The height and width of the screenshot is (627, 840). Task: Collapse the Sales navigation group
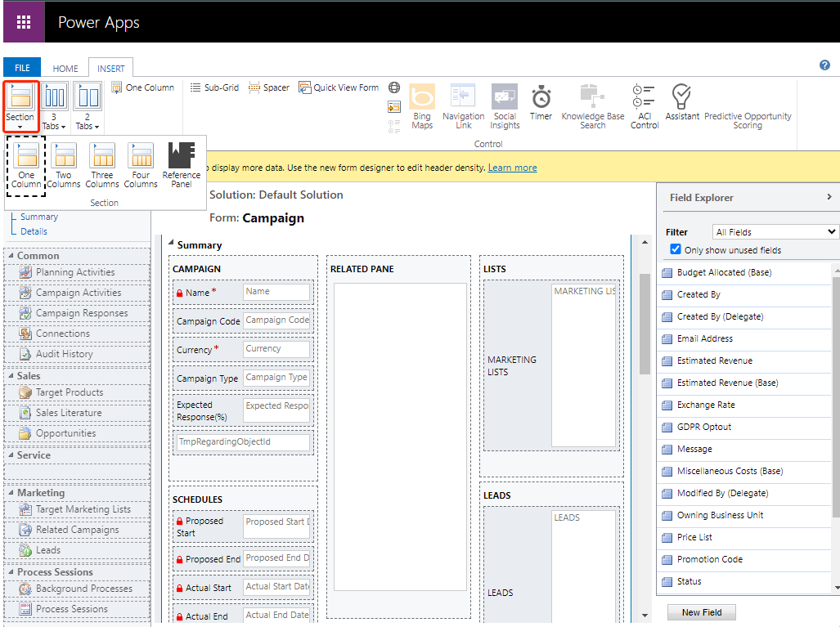coord(11,375)
